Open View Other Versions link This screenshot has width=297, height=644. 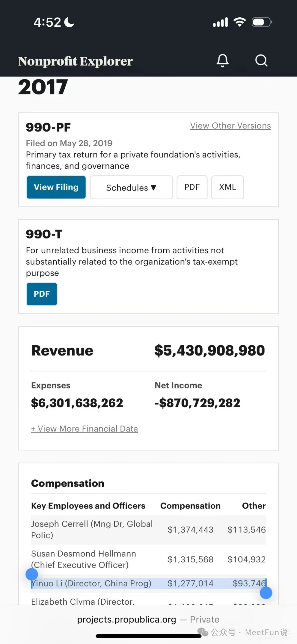coord(230,126)
